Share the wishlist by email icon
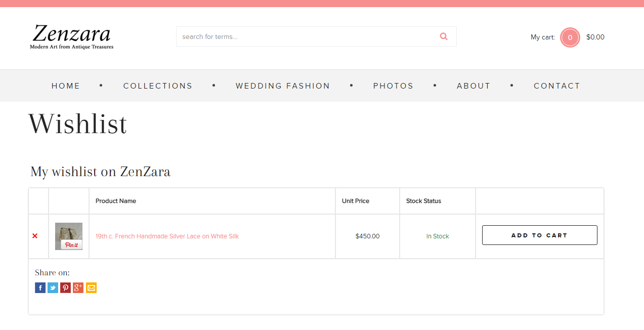This screenshot has width=644, height=330. click(91, 288)
